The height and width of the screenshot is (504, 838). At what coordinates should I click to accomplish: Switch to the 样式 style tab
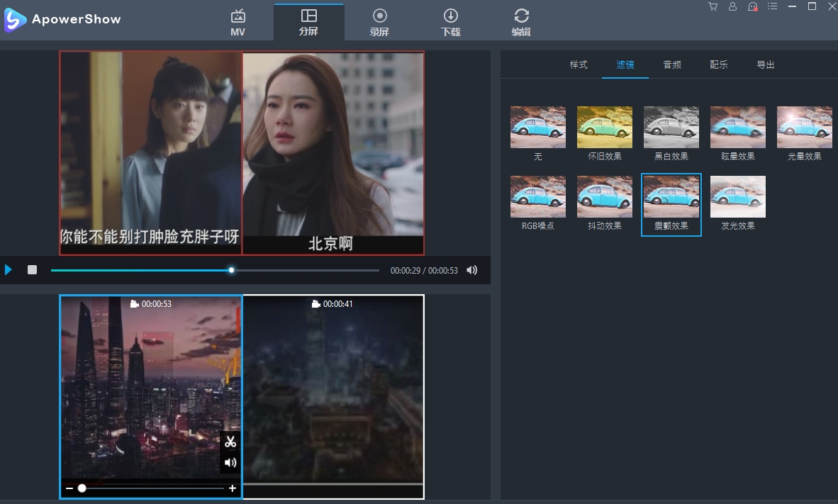[x=579, y=65]
